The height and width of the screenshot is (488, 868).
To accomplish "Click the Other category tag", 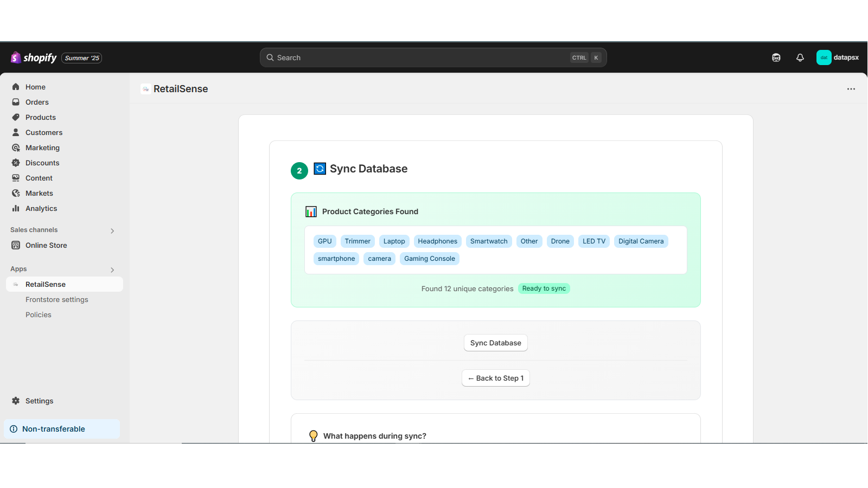I will pyautogui.click(x=529, y=241).
